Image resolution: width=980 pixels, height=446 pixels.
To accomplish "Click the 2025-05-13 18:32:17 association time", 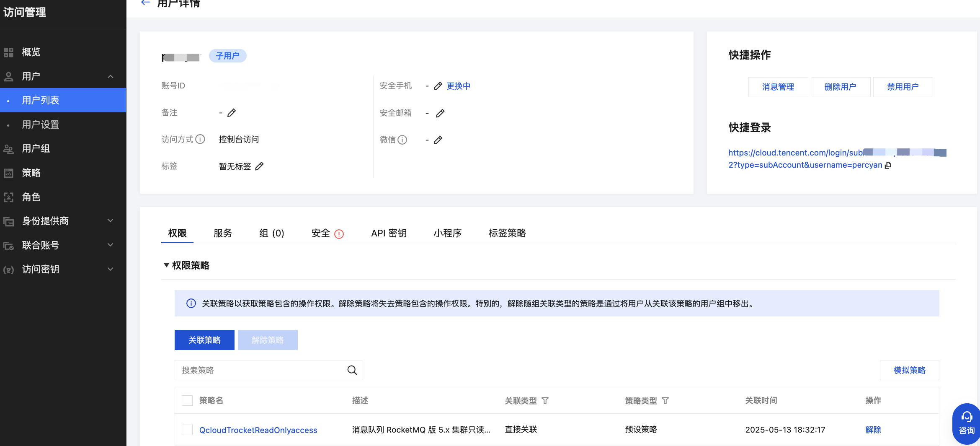I will 785,430.
